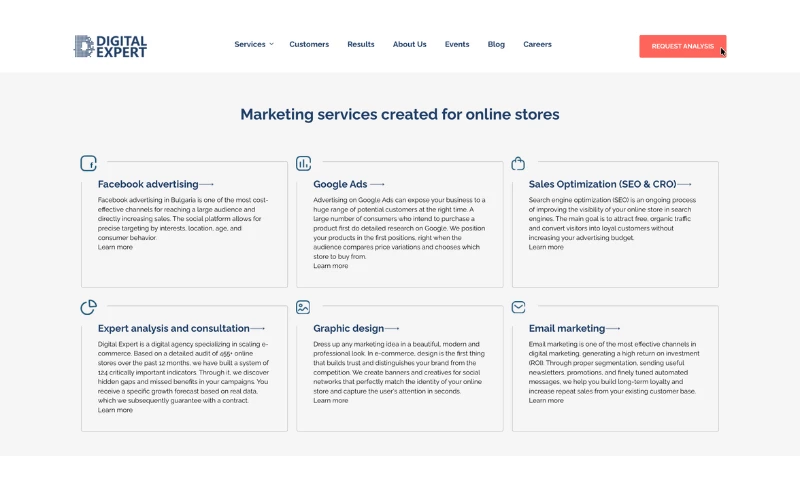Viewport: 800px width, 480px height.
Task: Click the Facebook advertising description paragraph
Action: click(183, 219)
